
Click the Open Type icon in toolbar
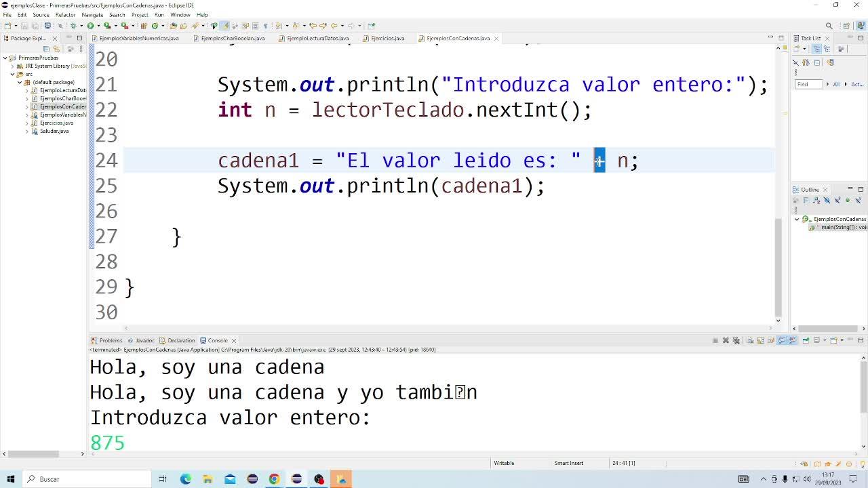coord(174,26)
